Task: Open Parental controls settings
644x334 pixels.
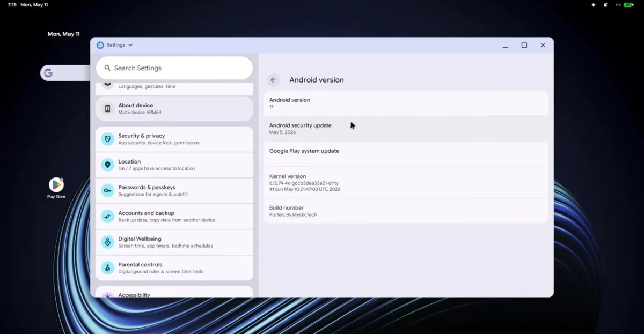Action: [174, 268]
